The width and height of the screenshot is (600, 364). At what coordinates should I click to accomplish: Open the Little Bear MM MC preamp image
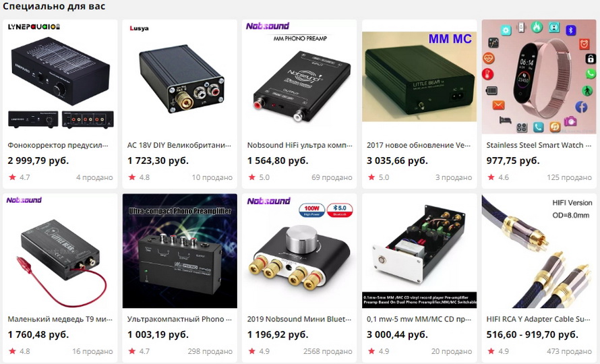click(x=419, y=77)
